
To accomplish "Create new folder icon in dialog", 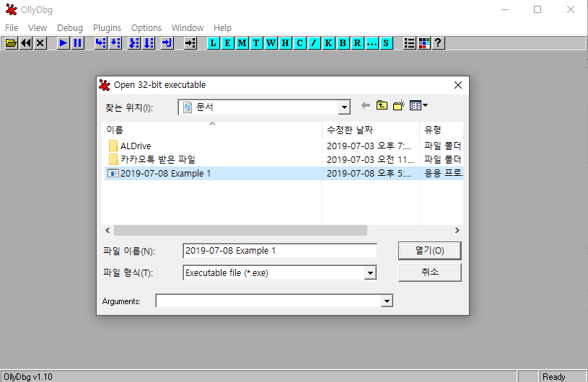I will (x=399, y=106).
